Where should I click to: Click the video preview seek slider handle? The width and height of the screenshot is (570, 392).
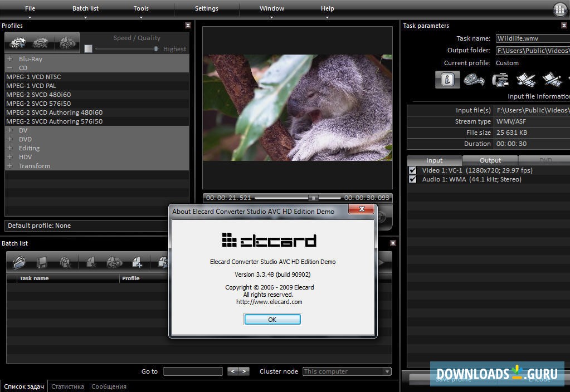(313, 198)
